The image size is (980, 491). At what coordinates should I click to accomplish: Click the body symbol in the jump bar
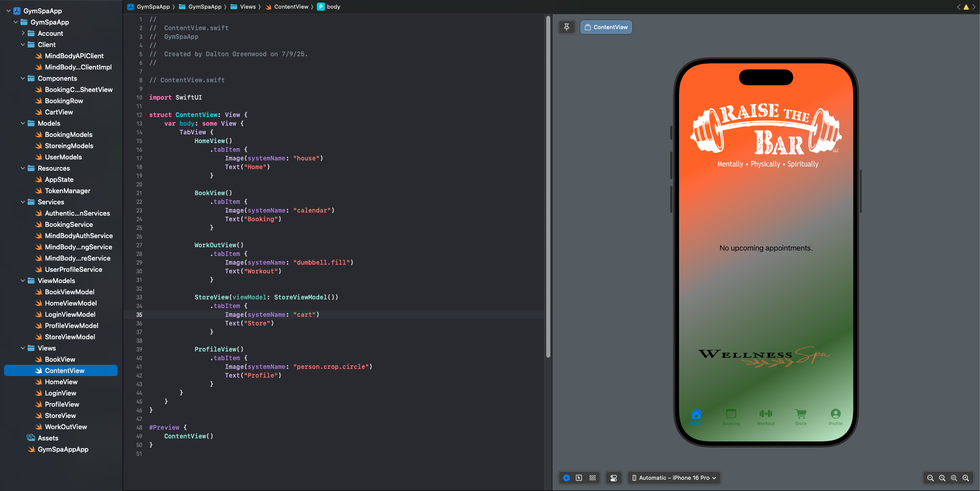329,7
